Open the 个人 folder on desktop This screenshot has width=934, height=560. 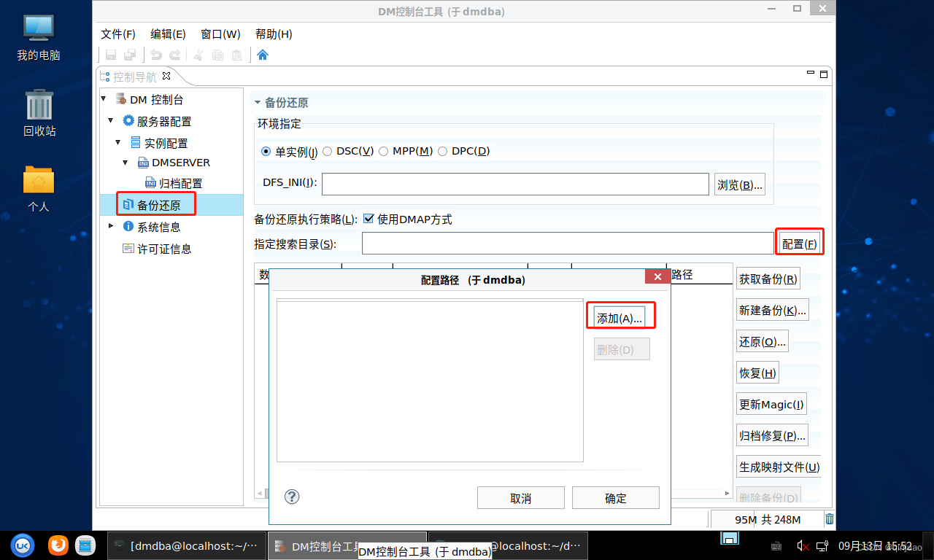pyautogui.click(x=39, y=190)
